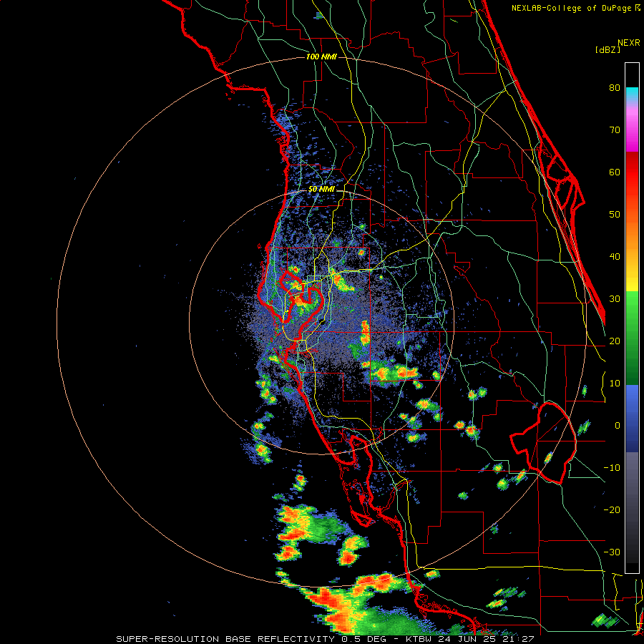The image size is (644, 644).
Task: Click the 50 NMI range ring label
Action: tap(321, 190)
